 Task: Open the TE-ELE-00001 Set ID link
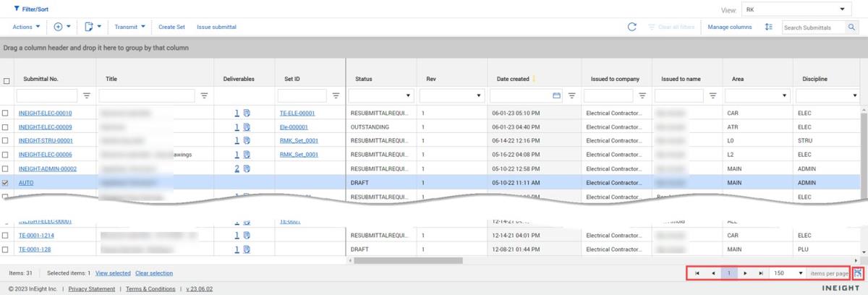(x=297, y=114)
